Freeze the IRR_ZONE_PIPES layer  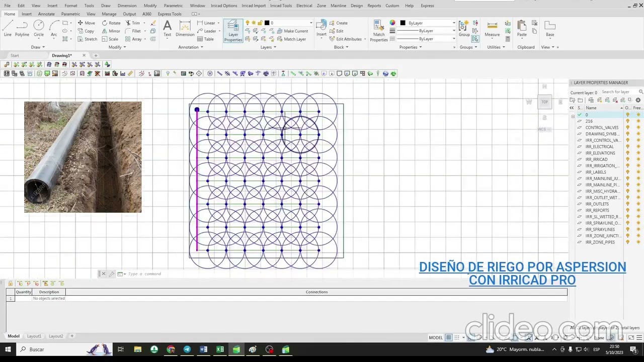pyautogui.click(x=638, y=242)
